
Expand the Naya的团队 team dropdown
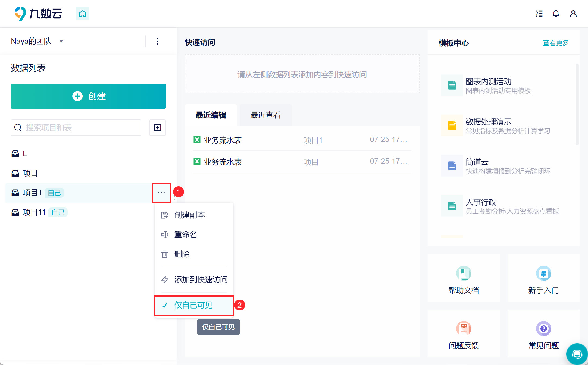pos(61,41)
